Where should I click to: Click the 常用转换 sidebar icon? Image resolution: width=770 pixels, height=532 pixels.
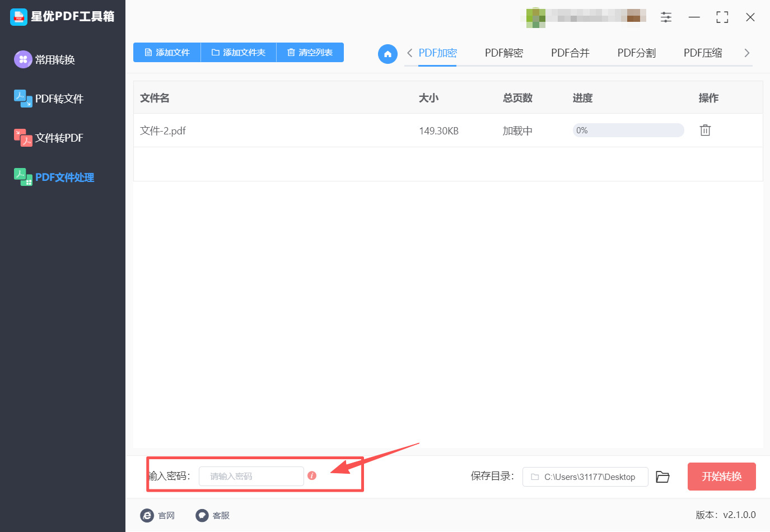click(23, 59)
